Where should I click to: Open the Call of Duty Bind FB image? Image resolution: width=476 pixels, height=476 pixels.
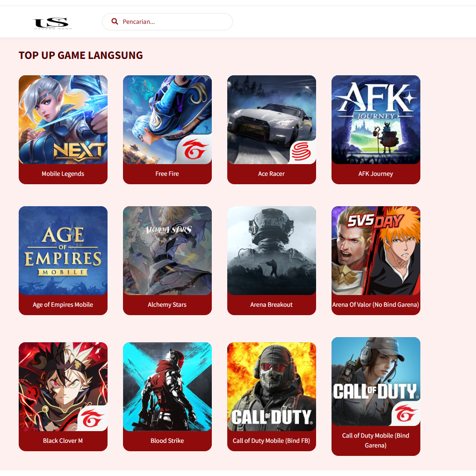(x=271, y=386)
